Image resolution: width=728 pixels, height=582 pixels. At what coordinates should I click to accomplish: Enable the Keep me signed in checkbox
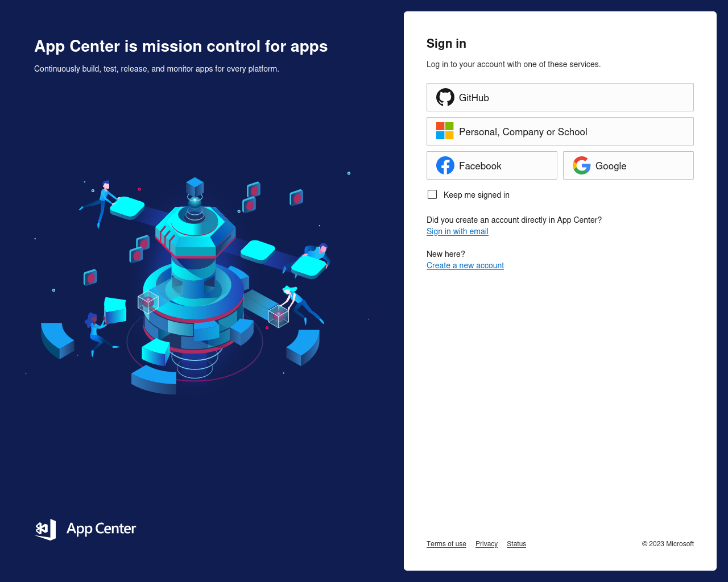pyautogui.click(x=432, y=194)
